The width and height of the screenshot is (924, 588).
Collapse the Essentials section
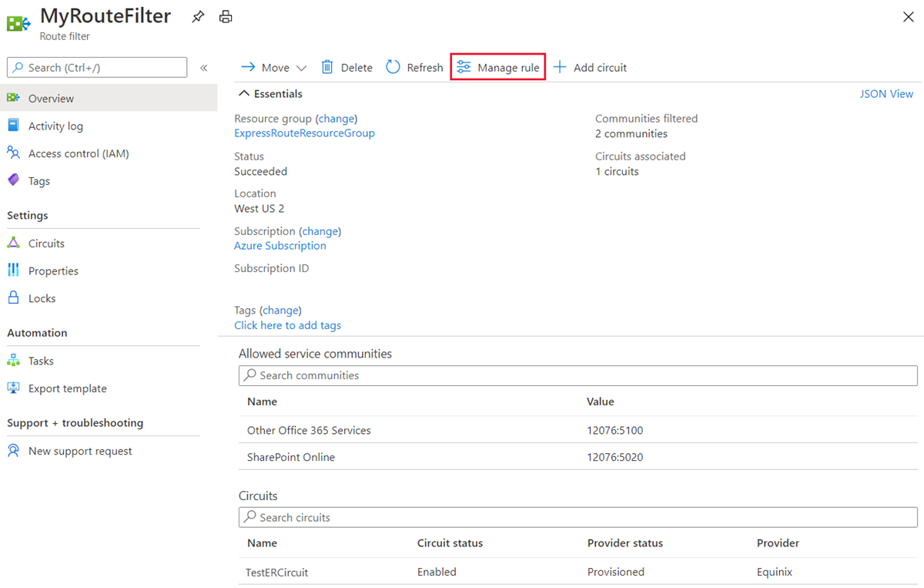pyautogui.click(x=244, y=94)
